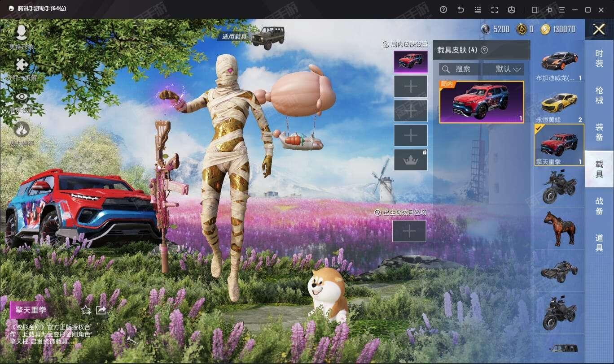Click the back arrow icon in title bar
The height and width of the screenshot is (364, 614).
[x=460, y=9]
